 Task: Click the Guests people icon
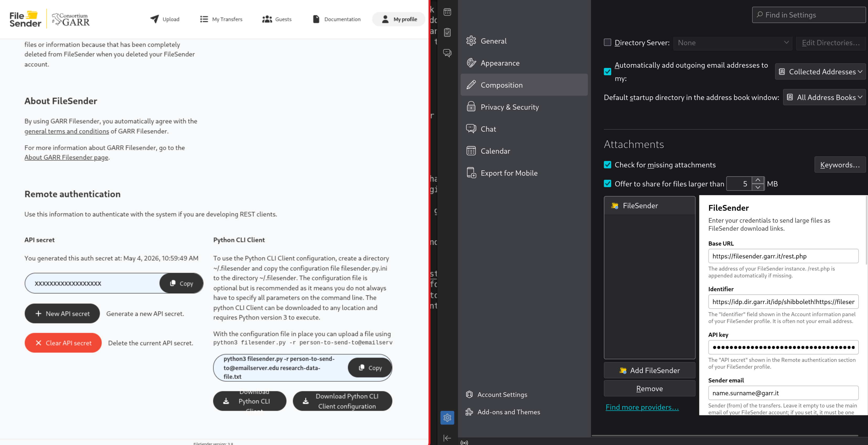267,19
